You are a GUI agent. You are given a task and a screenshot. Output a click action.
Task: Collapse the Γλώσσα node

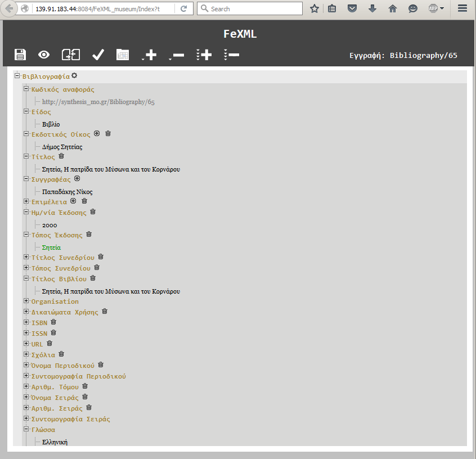(x=26, y=429)
